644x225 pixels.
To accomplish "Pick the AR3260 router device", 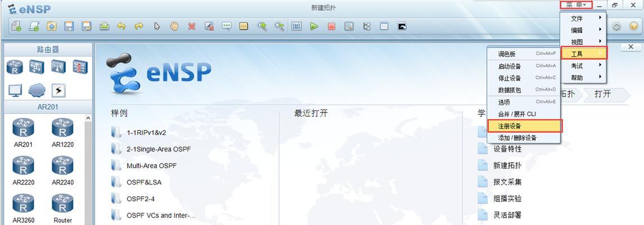I will [x=23, y=209].
